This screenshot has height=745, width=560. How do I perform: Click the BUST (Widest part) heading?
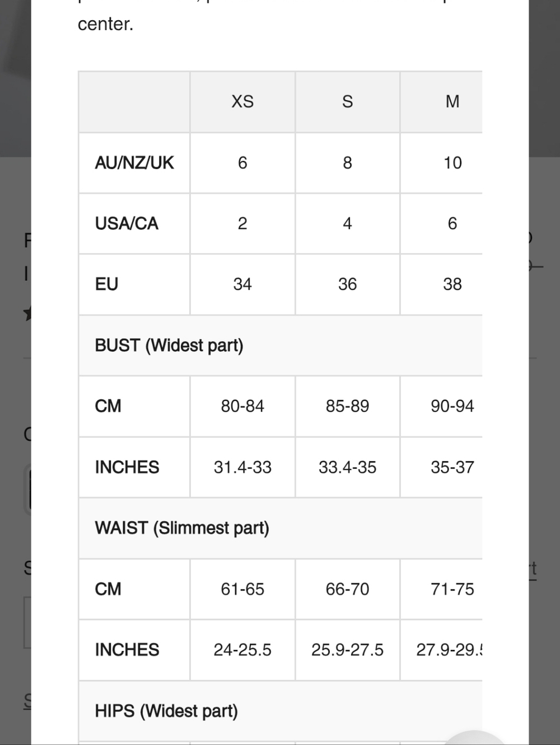(169, 345)
